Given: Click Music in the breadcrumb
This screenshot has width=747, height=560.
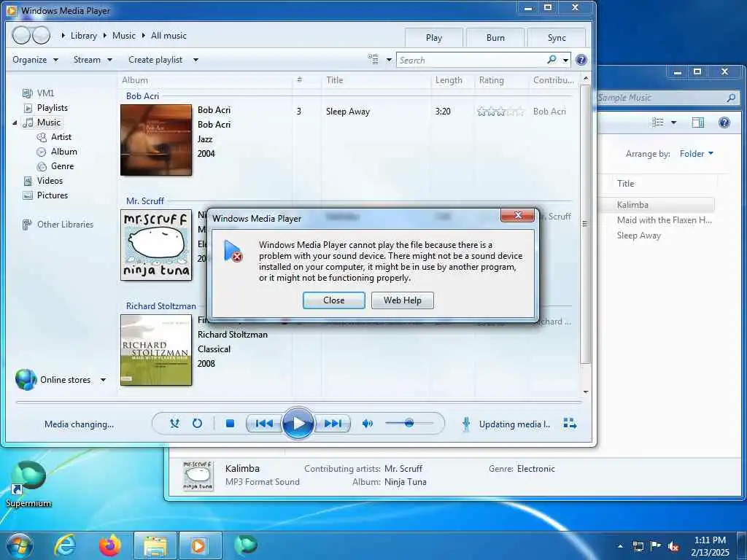Looking at the screenshot, I should coord(124,36).
